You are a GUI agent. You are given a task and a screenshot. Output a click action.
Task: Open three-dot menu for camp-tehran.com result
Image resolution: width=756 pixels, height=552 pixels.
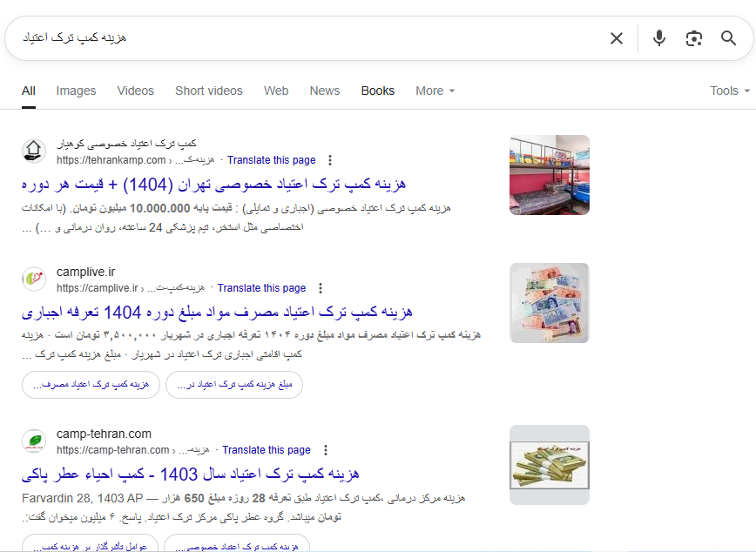[326, 450]
